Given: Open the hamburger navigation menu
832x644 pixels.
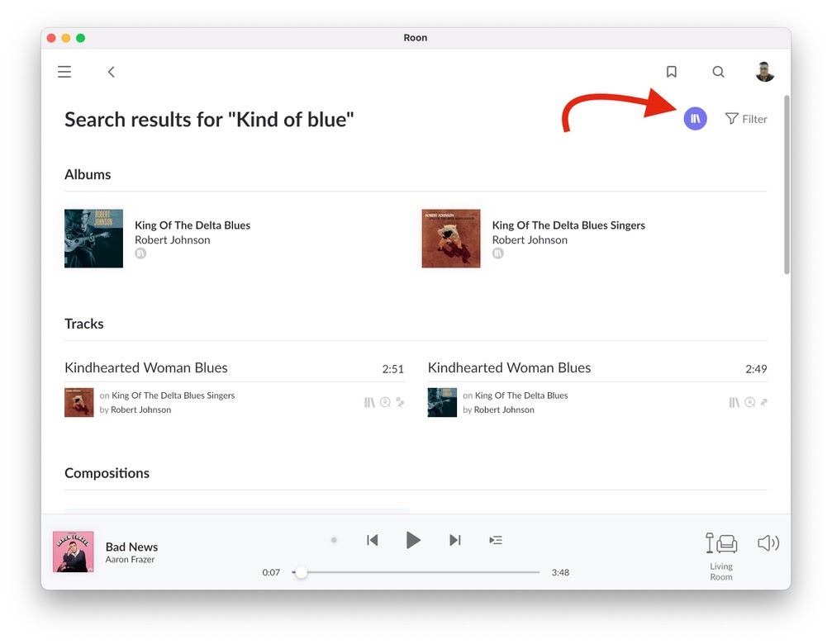Looking at the screenshot, I should tap(64, 72).
